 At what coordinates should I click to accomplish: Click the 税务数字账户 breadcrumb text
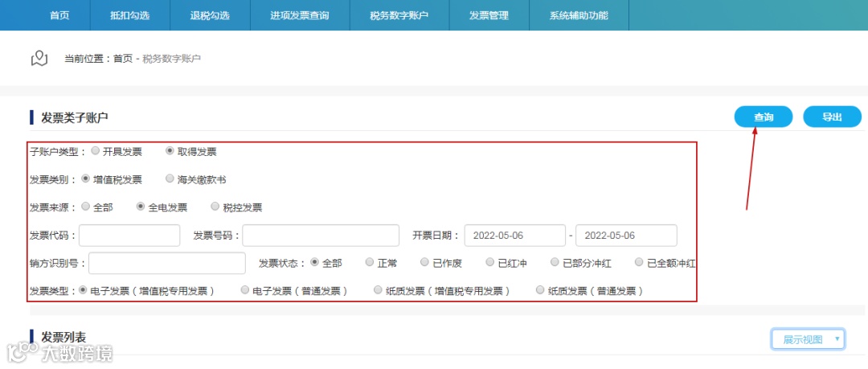click(x=172, y=58)
